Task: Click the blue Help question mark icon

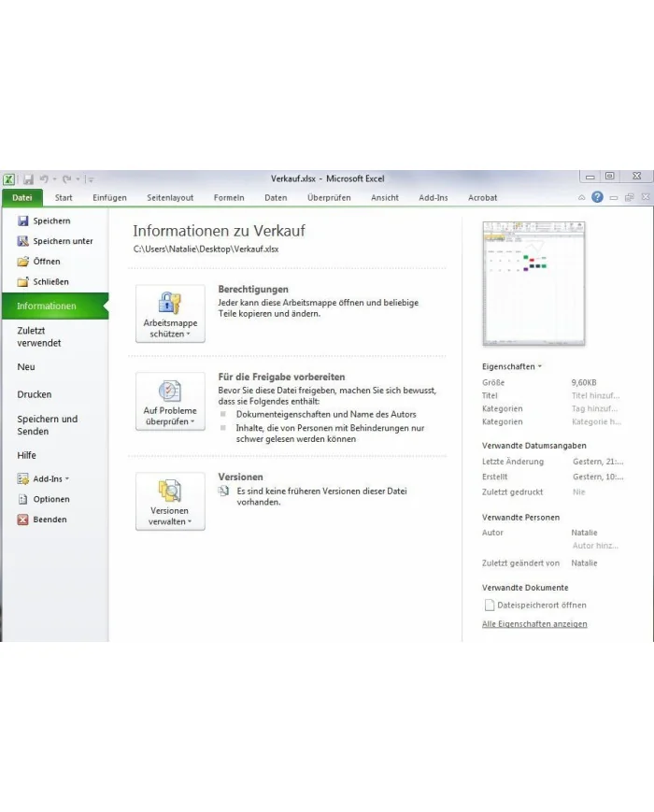Action: pyautogui.click(x=597, y=197)
